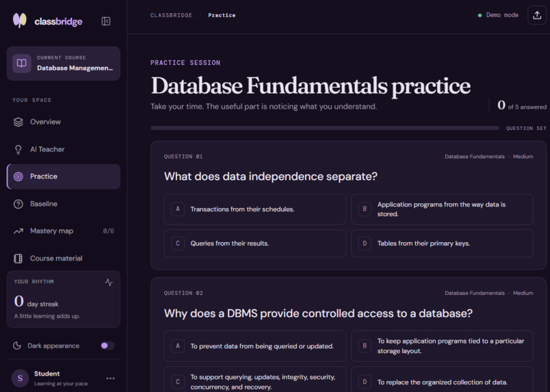
Task: Choose A: To prevent data from being queried
Action: [255, 346]
